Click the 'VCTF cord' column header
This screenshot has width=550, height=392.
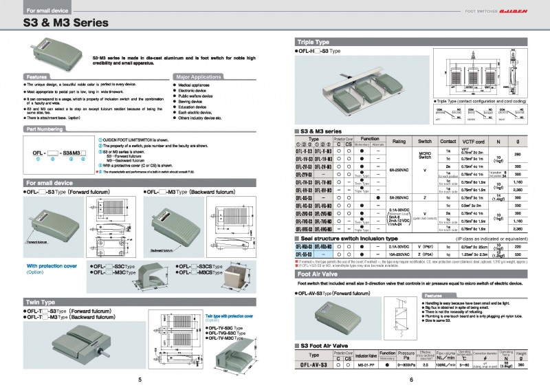pyautogui.click(x=473, y=142)
